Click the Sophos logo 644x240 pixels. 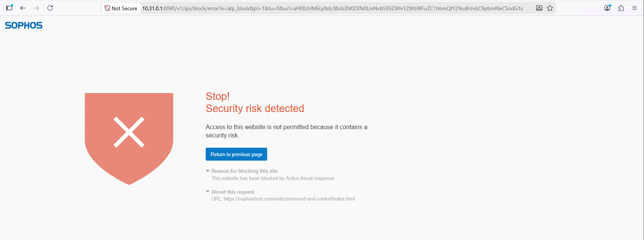(x=24, y=25)
